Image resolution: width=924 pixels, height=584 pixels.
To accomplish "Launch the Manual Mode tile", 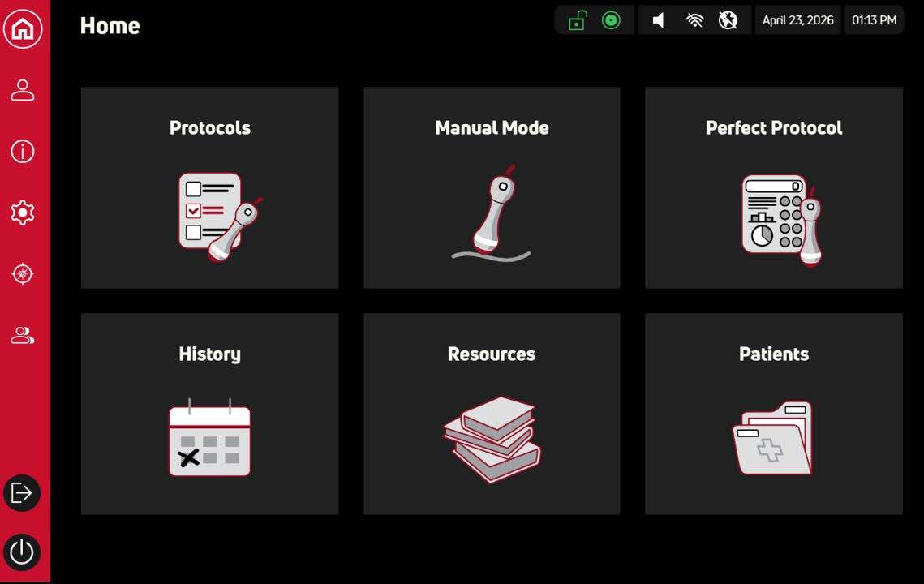I will point(492,188).
